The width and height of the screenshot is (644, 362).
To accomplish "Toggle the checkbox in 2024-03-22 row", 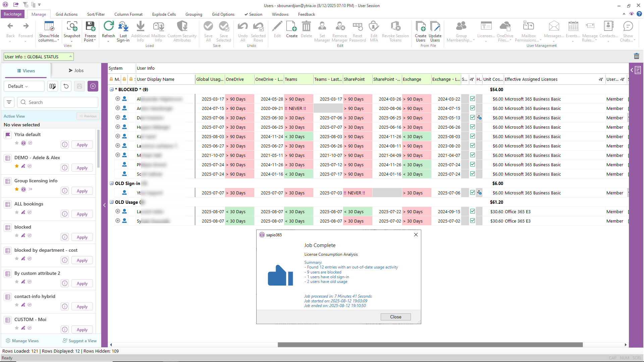I will click(472, 99).
